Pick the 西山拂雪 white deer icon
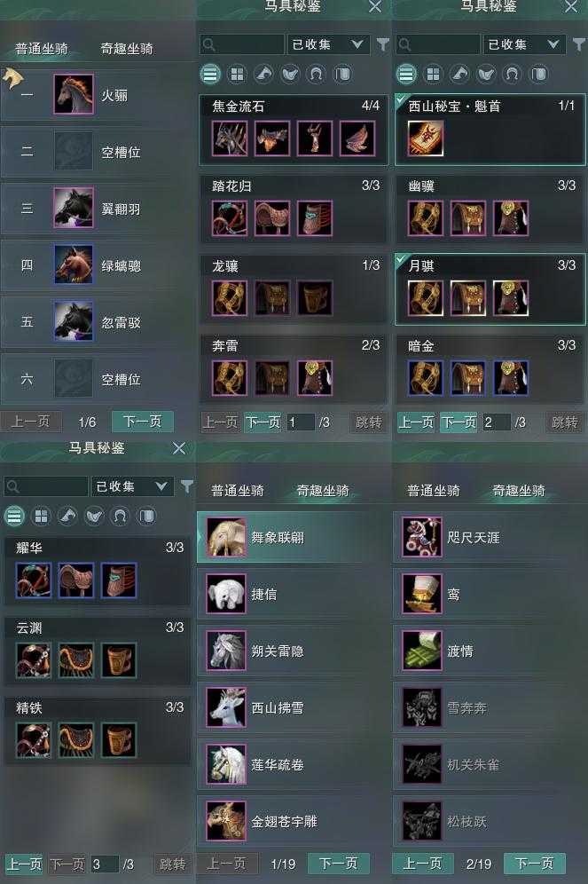 tap(226, 707)
